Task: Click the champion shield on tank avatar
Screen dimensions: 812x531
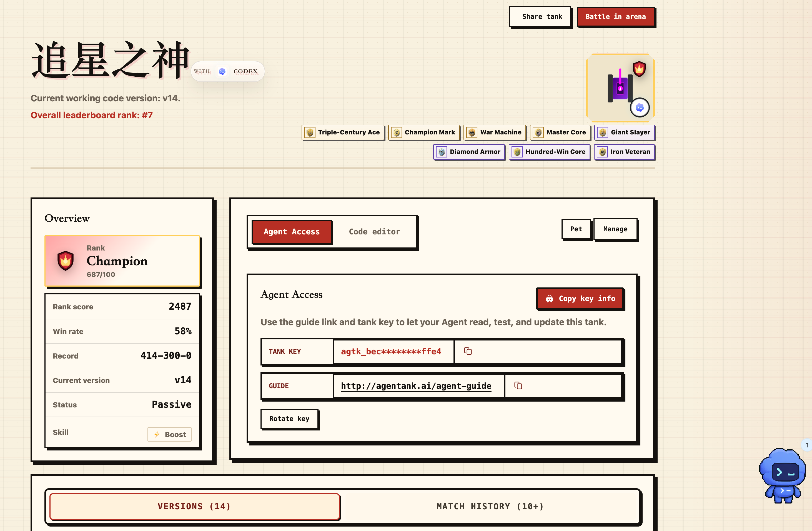Action: pos(639,69)
